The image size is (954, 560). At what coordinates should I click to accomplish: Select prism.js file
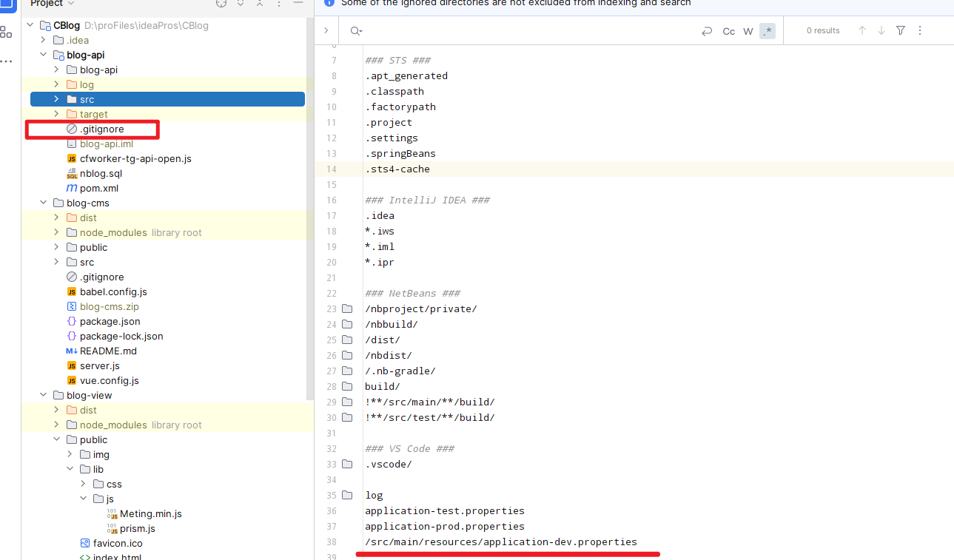click(138, 528)
